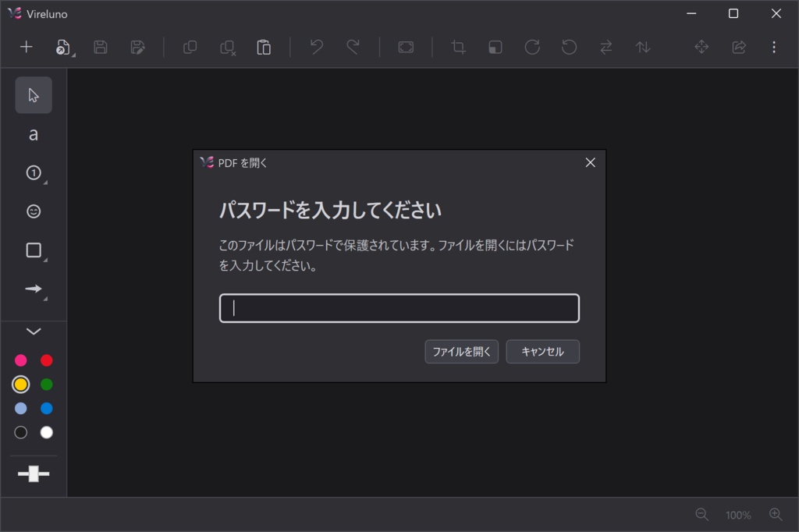Click the ファイルを開く button
The image size is (799, 532).
(x=462, y=352)
